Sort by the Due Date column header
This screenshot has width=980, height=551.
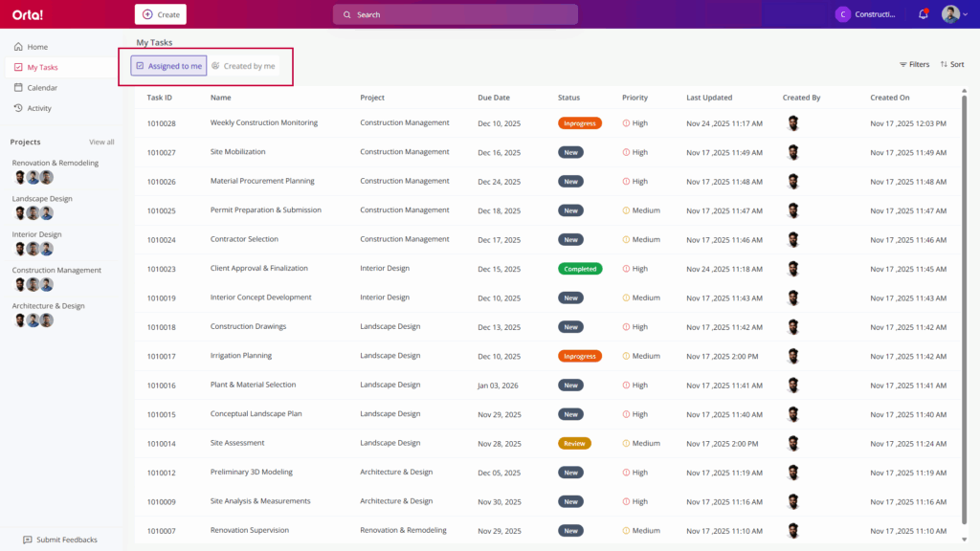coord(494,98)
